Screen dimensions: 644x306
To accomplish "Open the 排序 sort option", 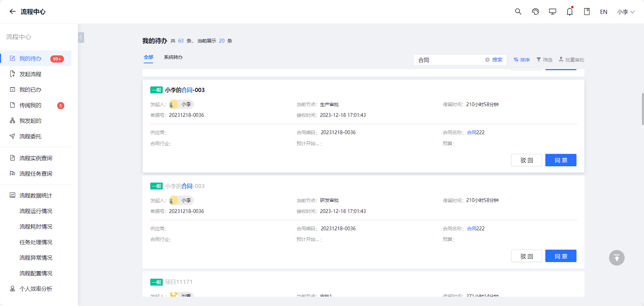I will coord(521,60).
